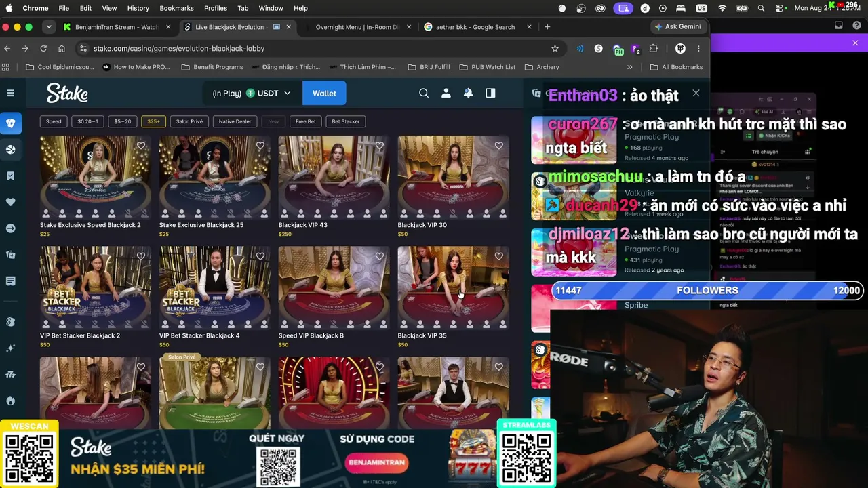
Task: Go to Chrome home page icon
Action: (x=62, y=49)
